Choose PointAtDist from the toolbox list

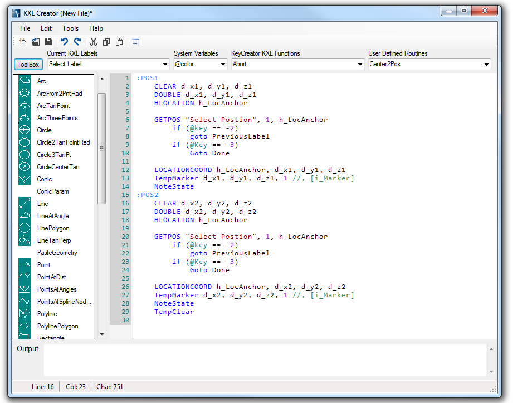[51, 277]
